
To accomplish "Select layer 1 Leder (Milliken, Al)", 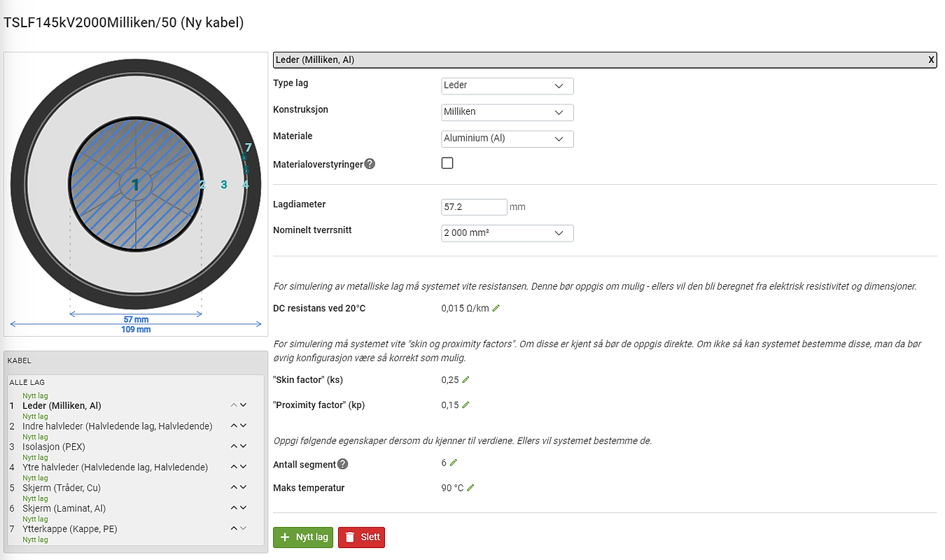I will coord(62,405).
